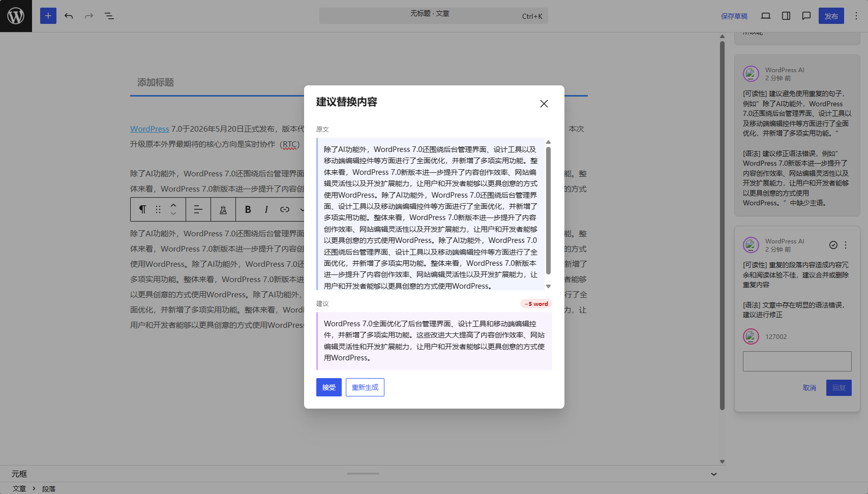Mark the WordPress AI comment as resolved
Screen dimensions: 868x494
(833, 245)
